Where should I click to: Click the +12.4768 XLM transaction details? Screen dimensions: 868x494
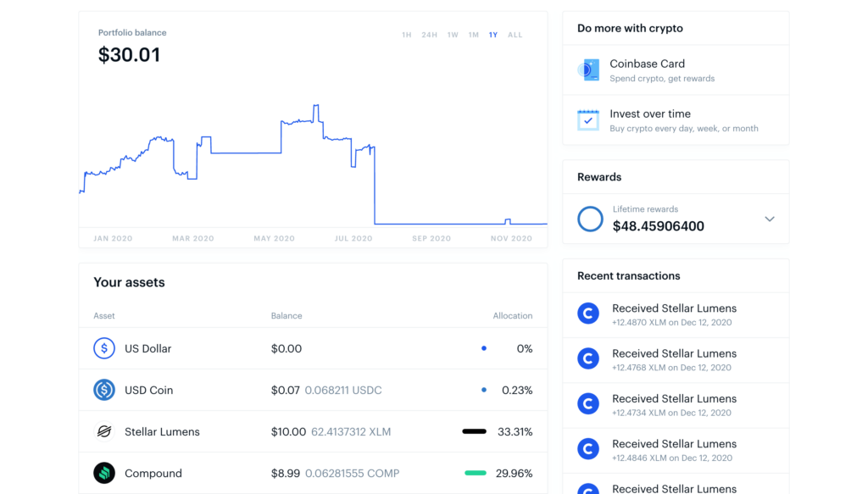click(671, 368)
